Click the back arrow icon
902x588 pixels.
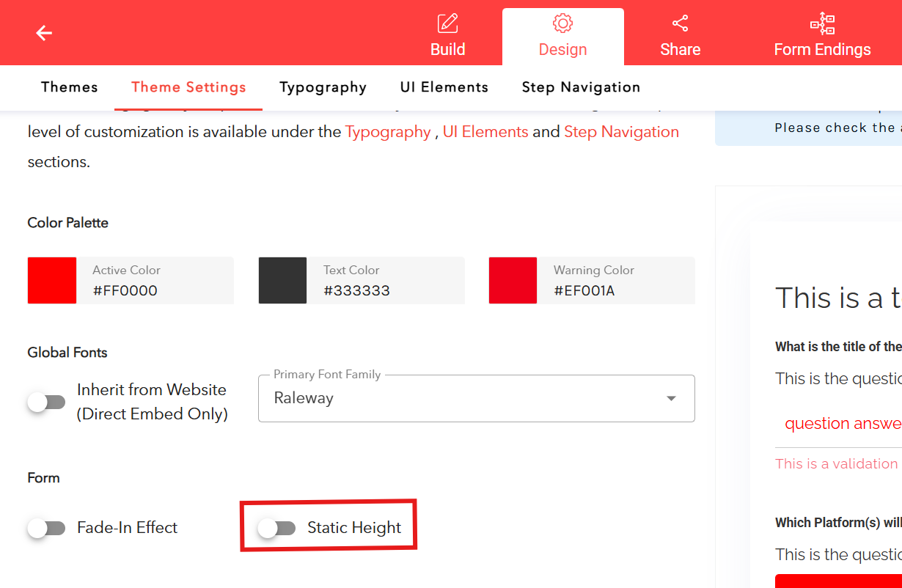(x=44, y=33)
